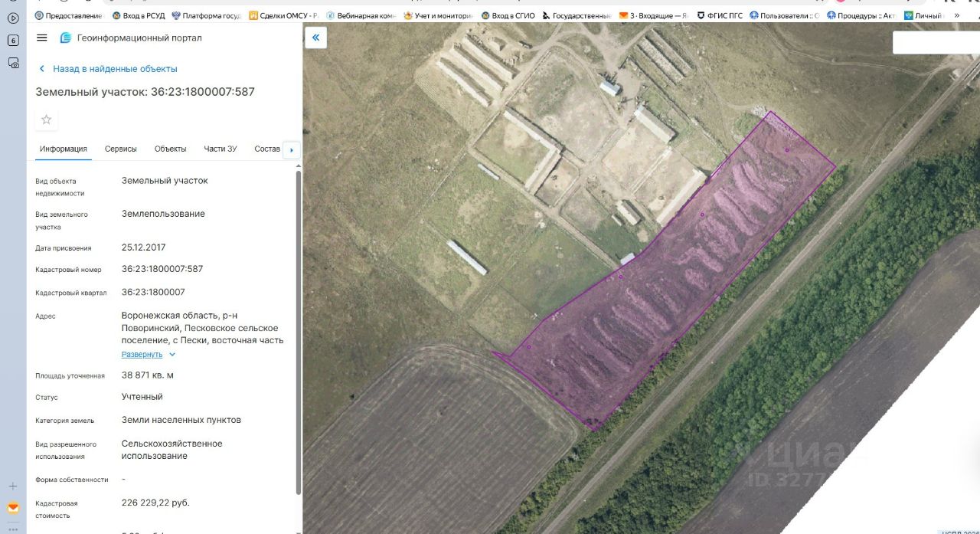Screen dimensions: 980x534
Task: Select the Землепользование value
Action: pyautogui.click(x=163, y=214)
